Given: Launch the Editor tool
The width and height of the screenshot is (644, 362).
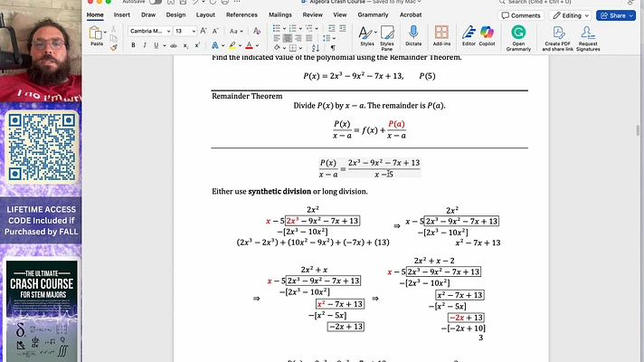Looking at the screenshot, I should pos(469,35).
